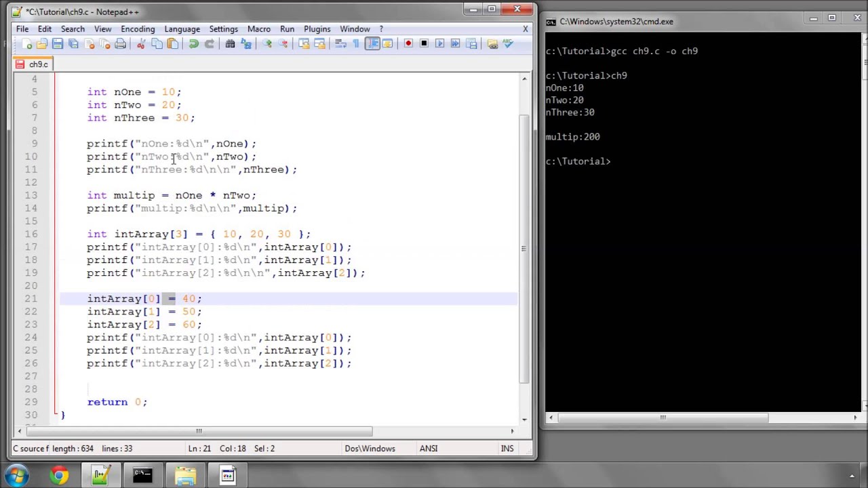Screen dimensions: 868x488
Task: Toggle the indent guide toolbar button
Action: coord(372,44)
